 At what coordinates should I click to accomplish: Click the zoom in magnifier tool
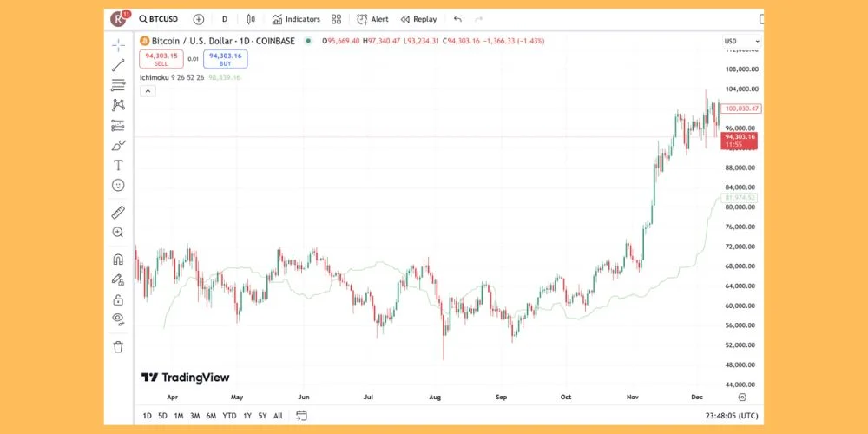pos(118,232)
